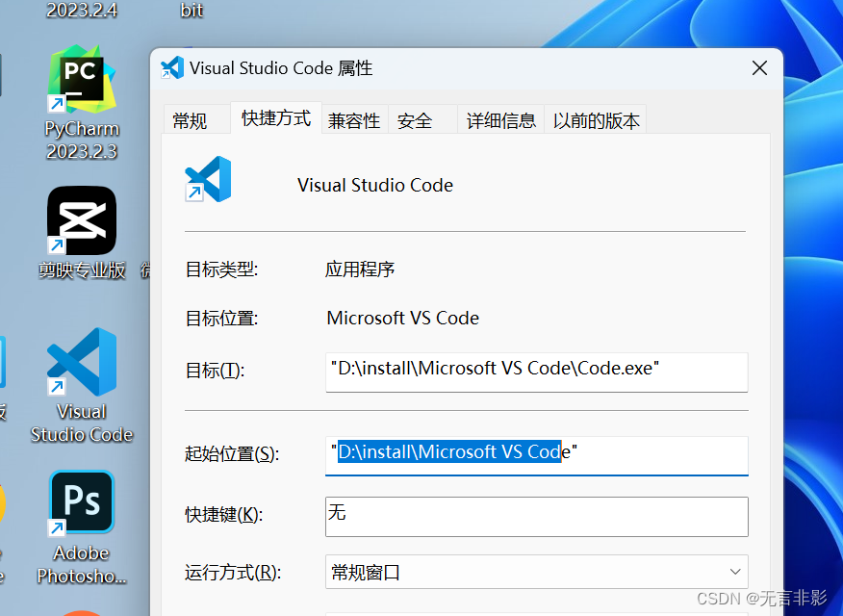Click the 目标位置: label
This screenshot has width=843, height=616.
point(221,319)
